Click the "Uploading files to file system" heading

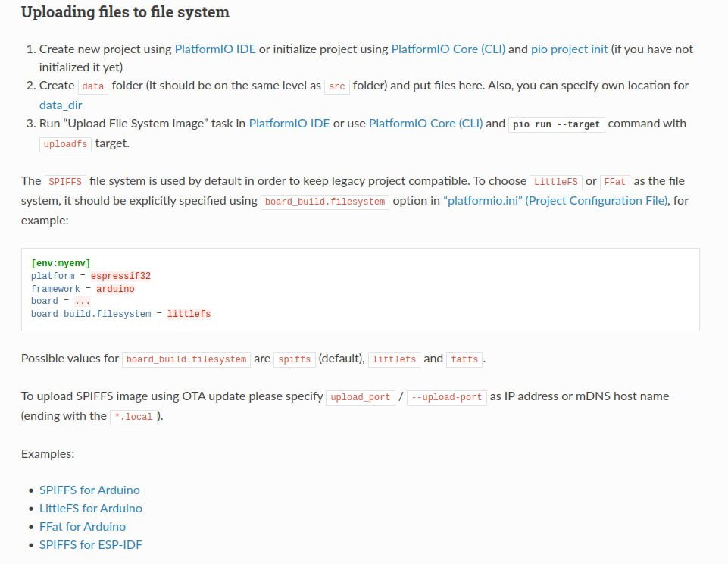[125, 12]
